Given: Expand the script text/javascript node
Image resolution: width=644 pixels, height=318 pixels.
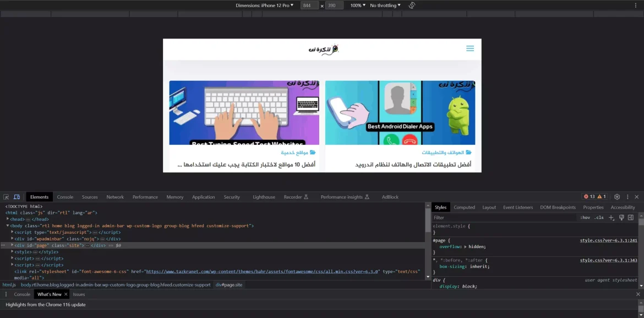Looking at the screenshot, I should coord(12,232).
